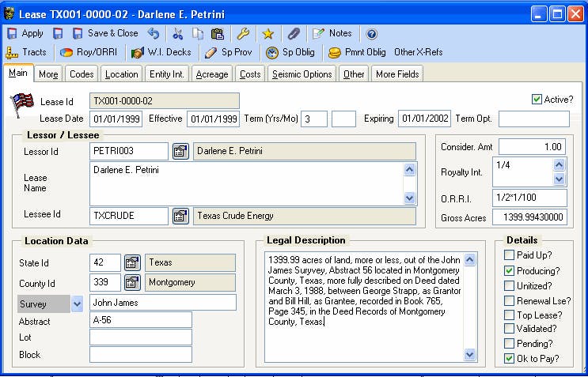
Task: Click the Lessor Id field PETRI003
Action: coord(129,151)
